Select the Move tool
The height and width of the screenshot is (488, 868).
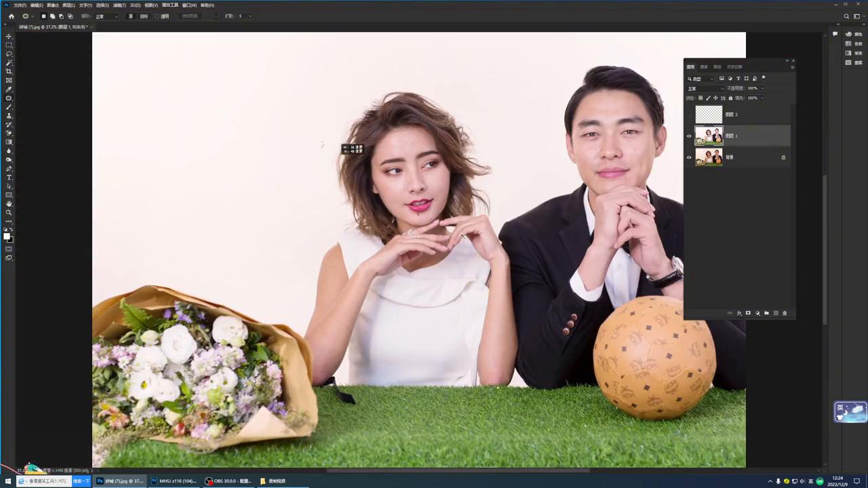click(9, 37)
